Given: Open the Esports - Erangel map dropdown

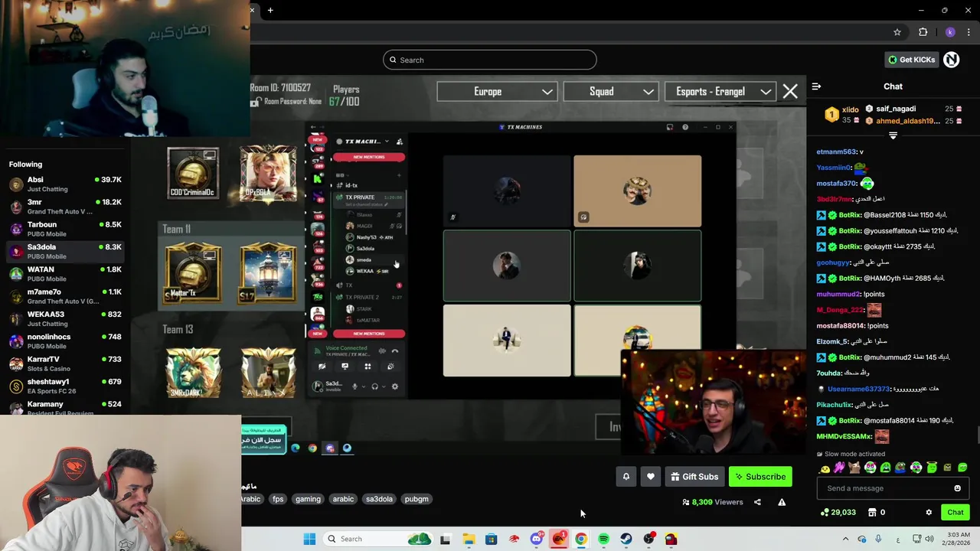Looking at the screenshot, I should [x=720, y=92].
